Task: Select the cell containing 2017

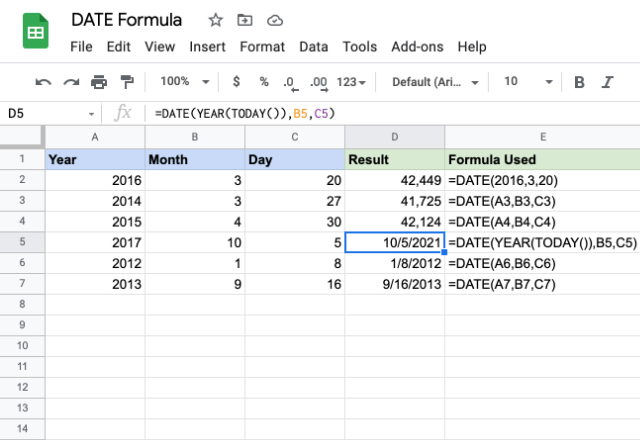Action: click(x=95, y=242)
